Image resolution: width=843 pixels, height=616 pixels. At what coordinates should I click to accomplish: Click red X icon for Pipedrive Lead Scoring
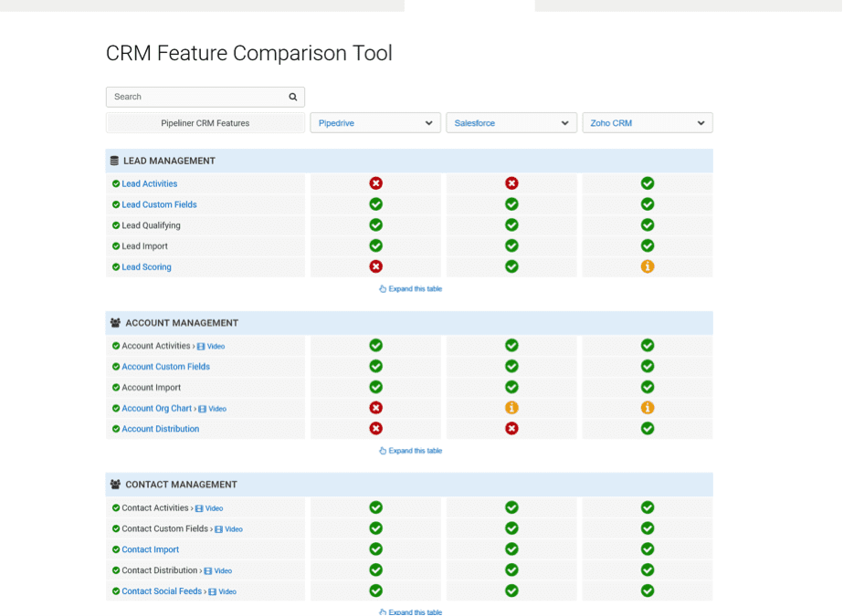tap(375, 267)
